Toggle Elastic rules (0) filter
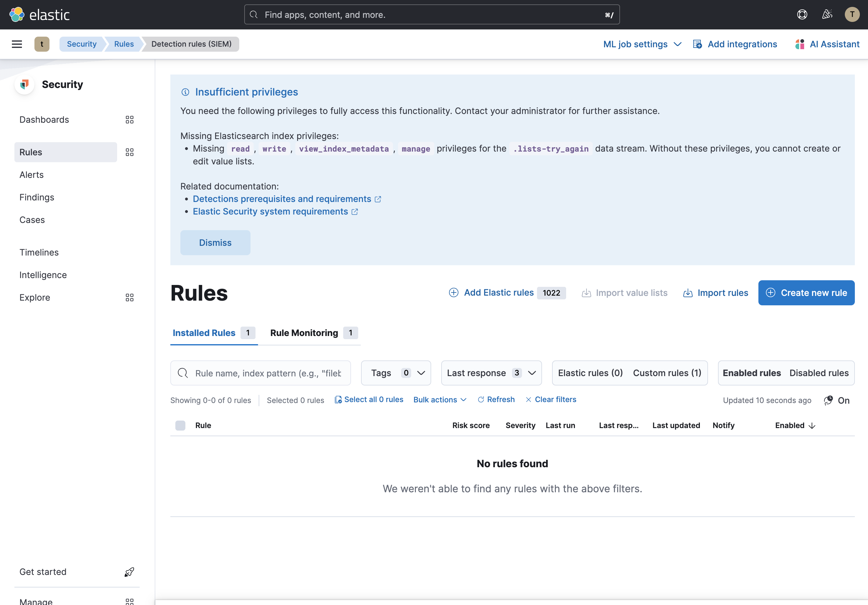868x605 pixels. pos(590,373)
